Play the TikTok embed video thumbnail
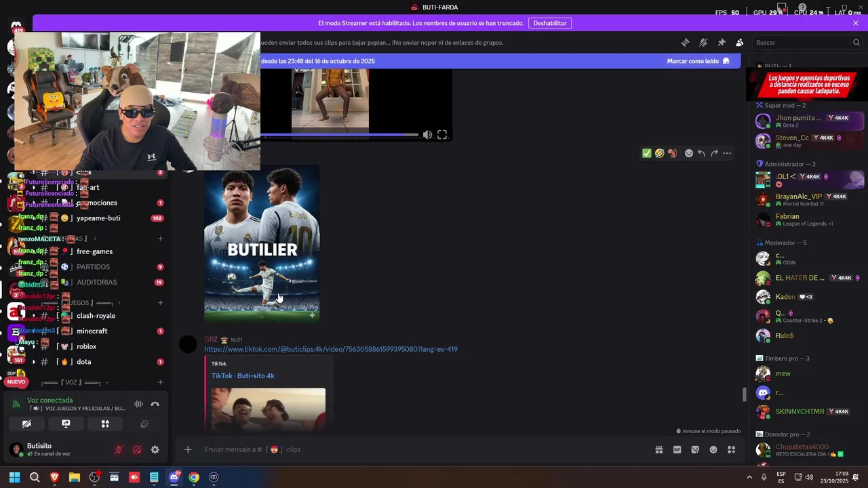 (269, 409)
